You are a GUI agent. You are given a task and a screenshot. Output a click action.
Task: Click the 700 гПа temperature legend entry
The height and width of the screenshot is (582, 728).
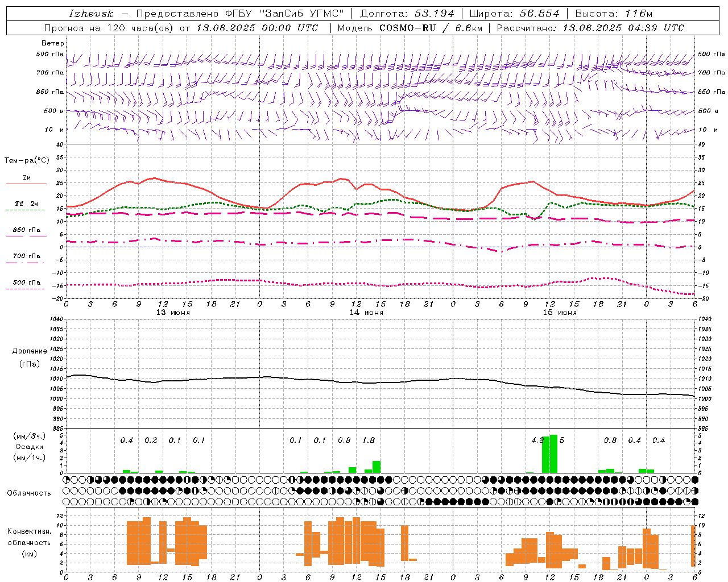27,256
